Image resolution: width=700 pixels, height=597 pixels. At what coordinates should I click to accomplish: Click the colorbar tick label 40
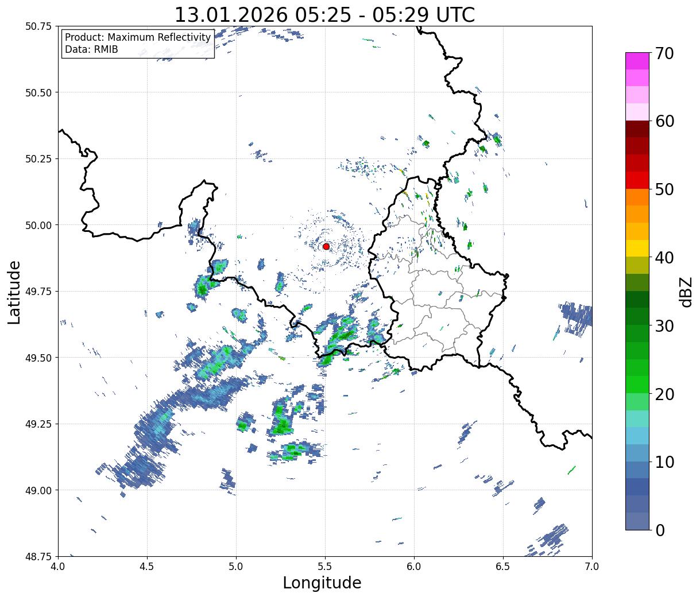664,257
